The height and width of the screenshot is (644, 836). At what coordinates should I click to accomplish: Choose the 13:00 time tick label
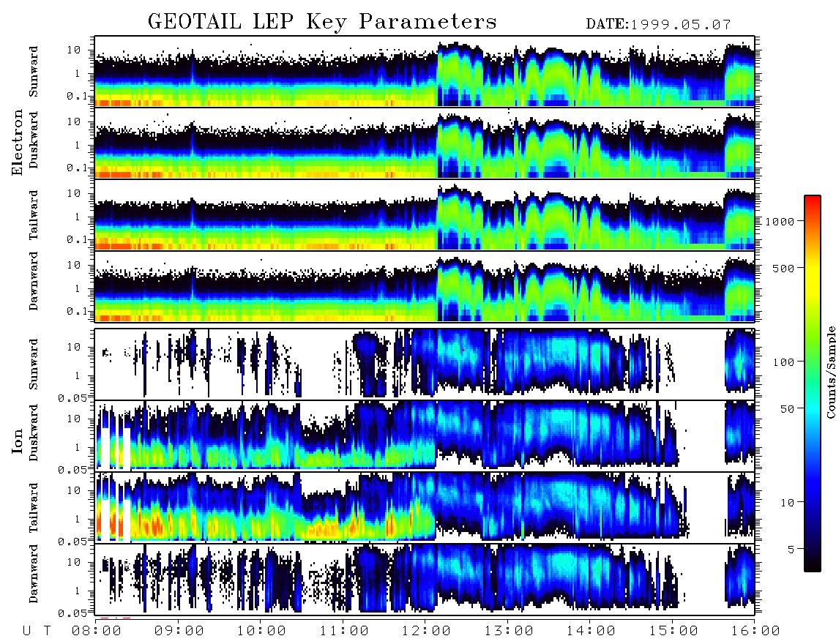[509, 631]
